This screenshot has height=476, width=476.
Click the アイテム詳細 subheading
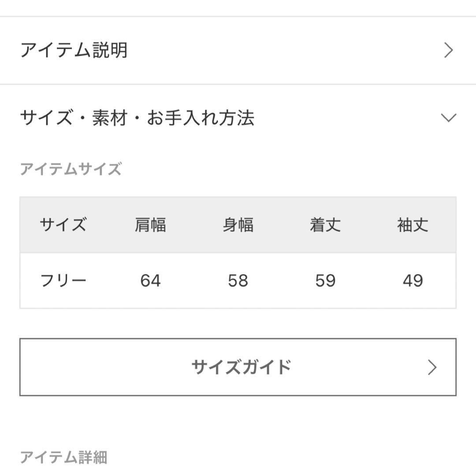(63, 457)
